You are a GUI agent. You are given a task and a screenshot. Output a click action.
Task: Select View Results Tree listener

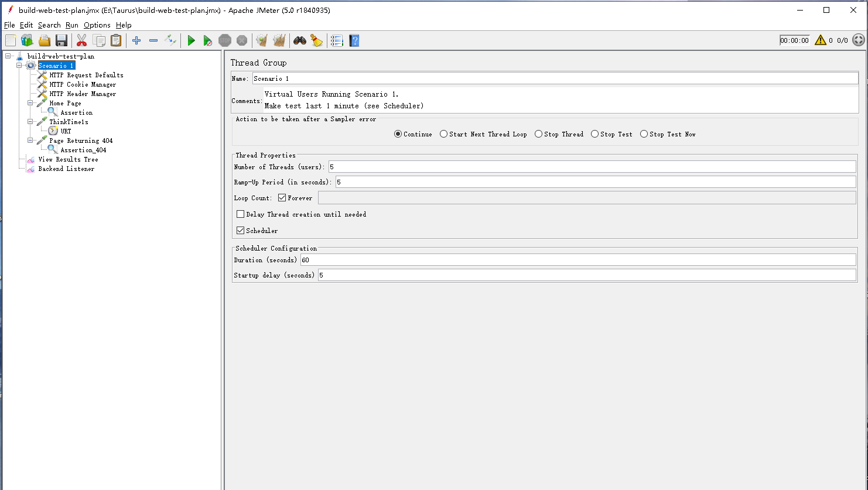point(68,159)
